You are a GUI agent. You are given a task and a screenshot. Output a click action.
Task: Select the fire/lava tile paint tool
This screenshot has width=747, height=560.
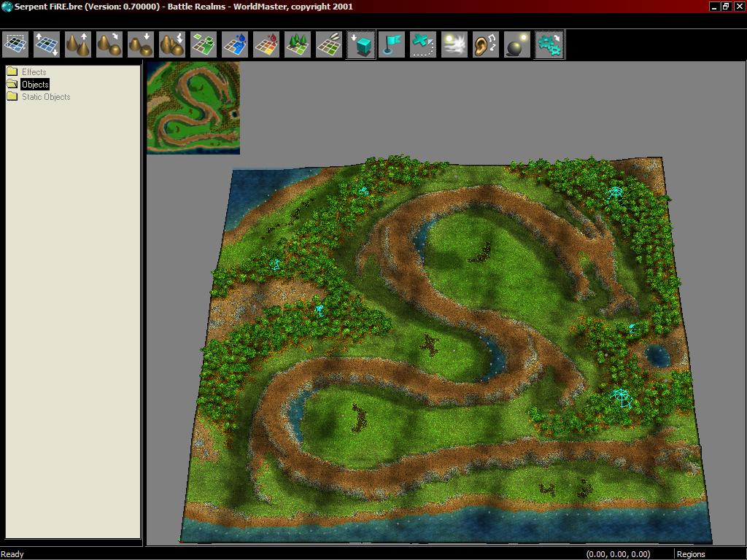(266, 44)
